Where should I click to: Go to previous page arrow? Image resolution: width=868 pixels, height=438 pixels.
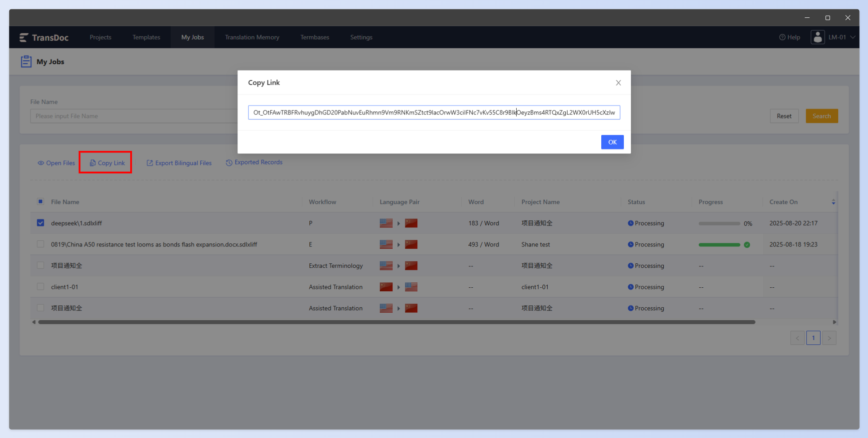pos(798,338)
